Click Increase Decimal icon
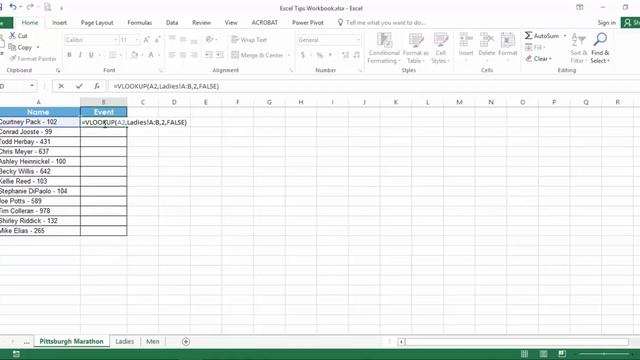This screenshot has width=640, height=360. point(345,55)
